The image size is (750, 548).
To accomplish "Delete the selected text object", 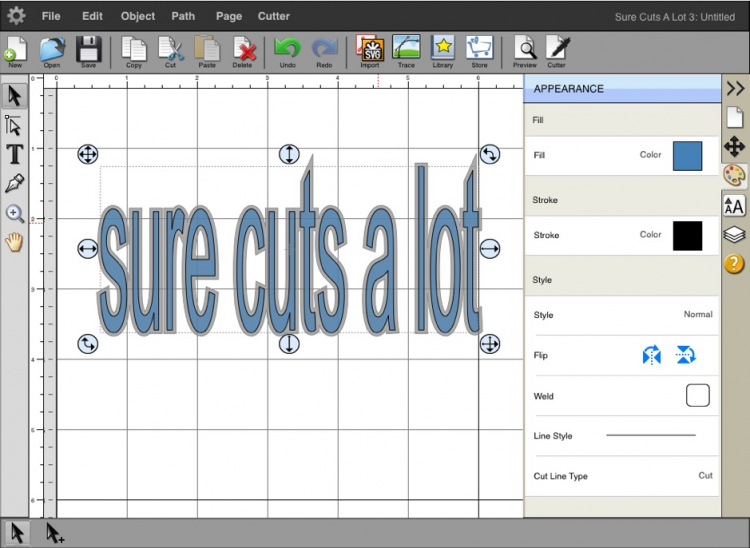I will tap(243, 52).
